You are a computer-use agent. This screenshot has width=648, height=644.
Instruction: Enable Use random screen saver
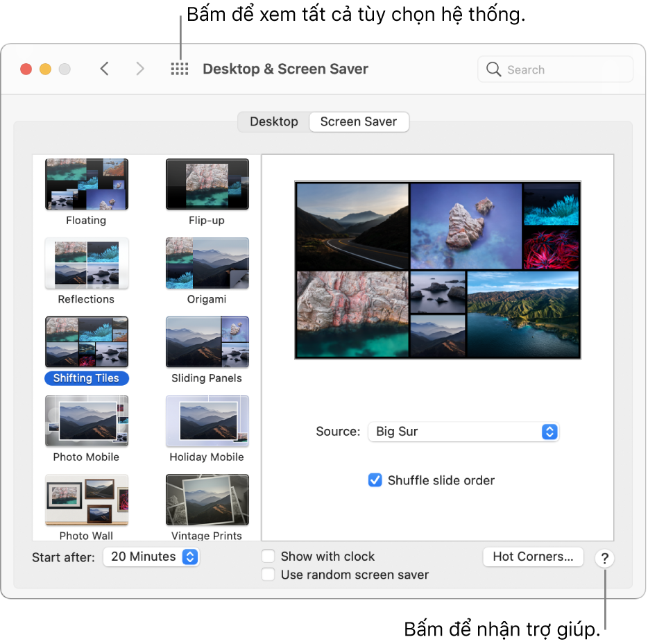click(268, 575)
